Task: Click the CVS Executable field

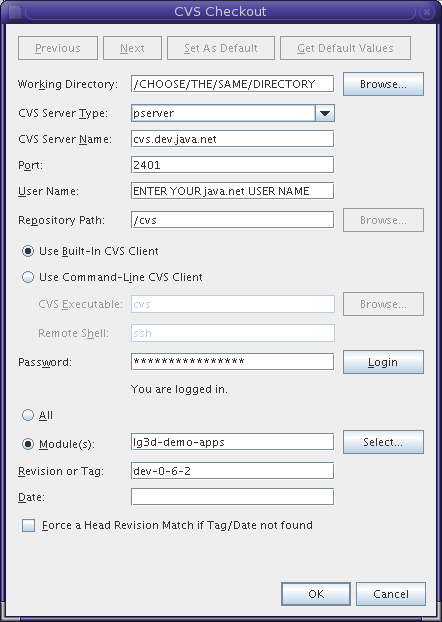Action: 233,304
